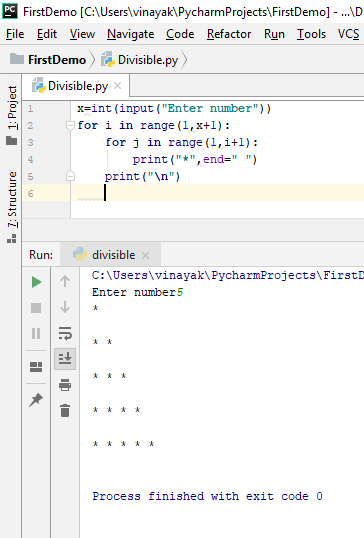The width and height of the screenshot is (364, 538).
Task: Click Enter number5 line in console
Action: [x=138, y=292]
